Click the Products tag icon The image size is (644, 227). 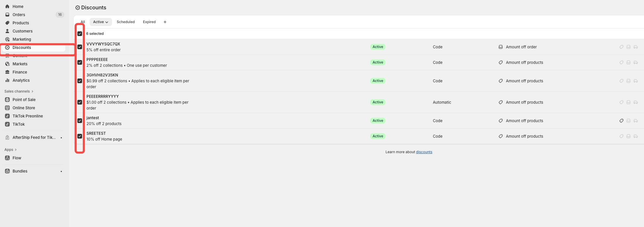[x=7, y=23]
